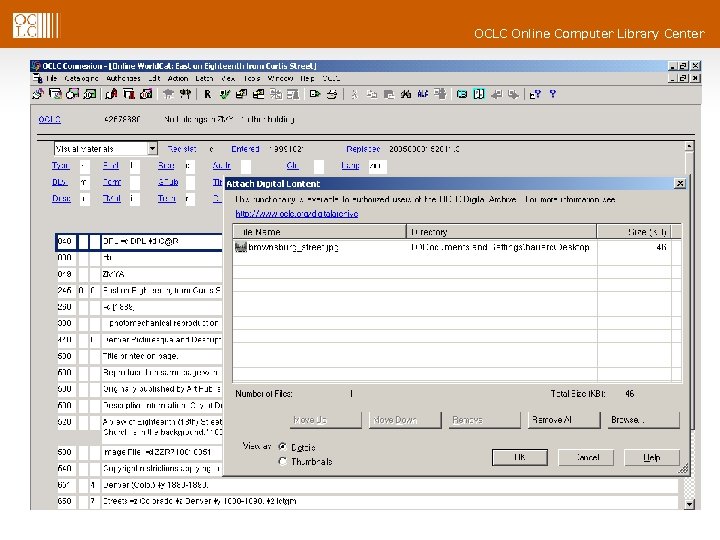Click the file icon beside brownsburg_street.jpg
Viewport: 720px width, 540px height.
point(241,247)
